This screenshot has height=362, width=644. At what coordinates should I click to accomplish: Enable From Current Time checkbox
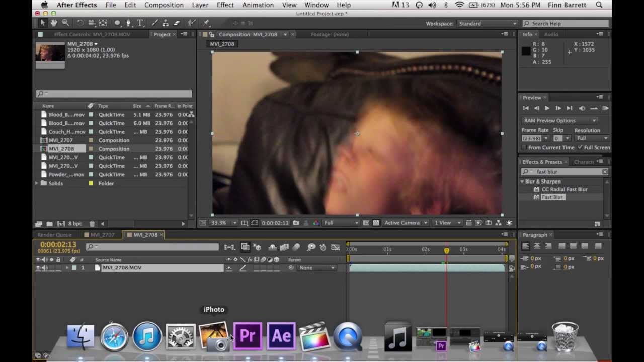pos(524,148)
